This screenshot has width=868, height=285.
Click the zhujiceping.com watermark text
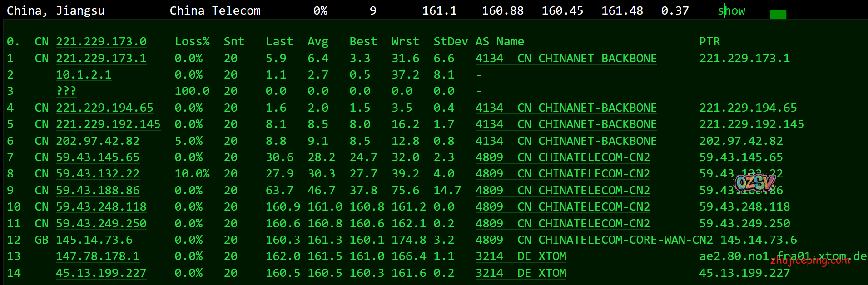click(810, 260)
